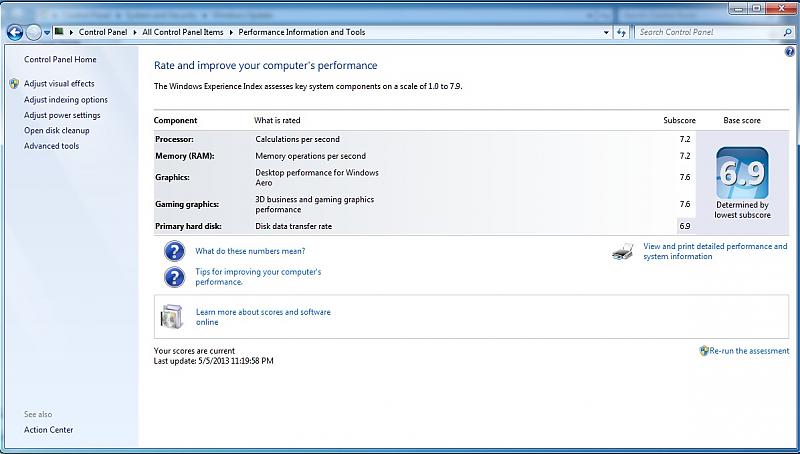Expand the arrow after All Control Panel Items
The image size is (800, 454).
[x=231, y=32]
